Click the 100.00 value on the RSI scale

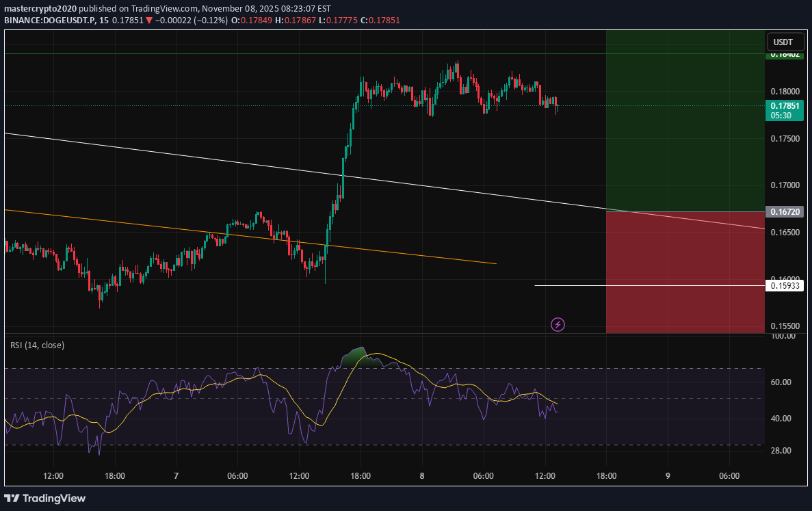783,337
